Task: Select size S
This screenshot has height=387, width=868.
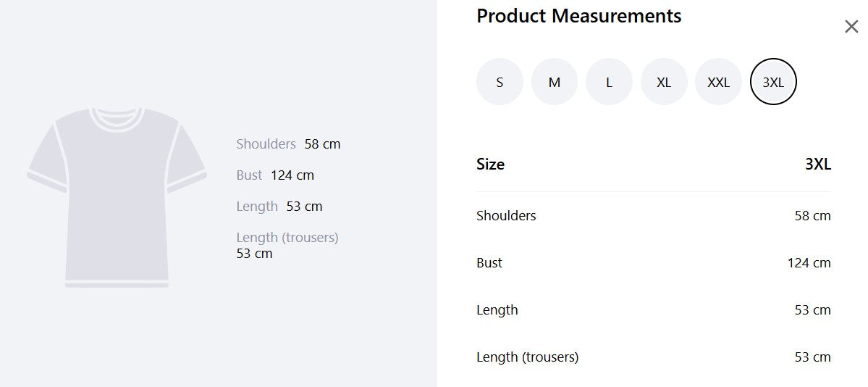Action: tap(500, 82)
